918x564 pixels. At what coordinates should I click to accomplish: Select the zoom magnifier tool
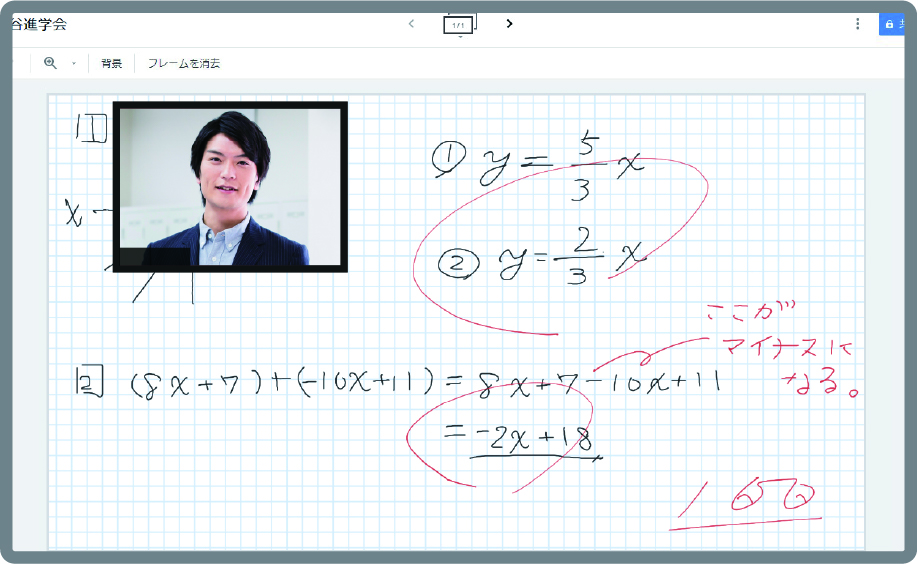click(50, 63)
